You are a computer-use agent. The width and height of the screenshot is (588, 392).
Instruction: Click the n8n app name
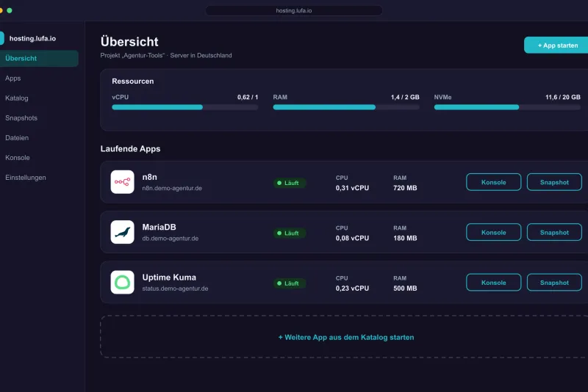(150, 177)
